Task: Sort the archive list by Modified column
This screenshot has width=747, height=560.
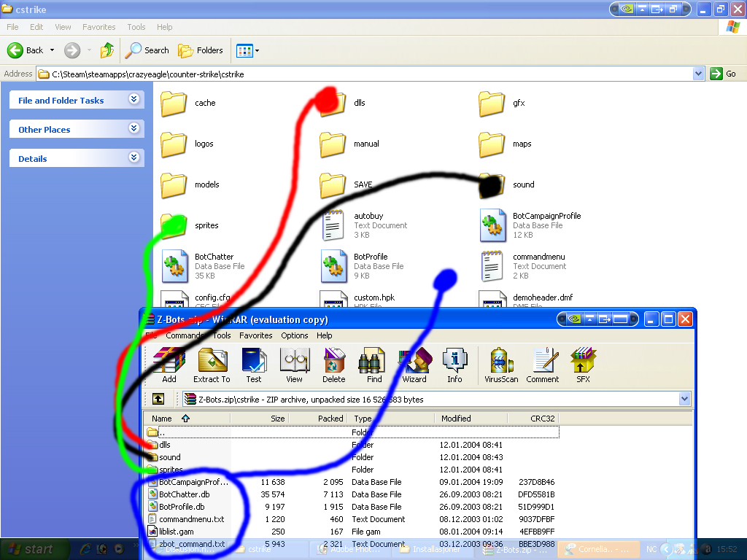Action: click(471, 419)
